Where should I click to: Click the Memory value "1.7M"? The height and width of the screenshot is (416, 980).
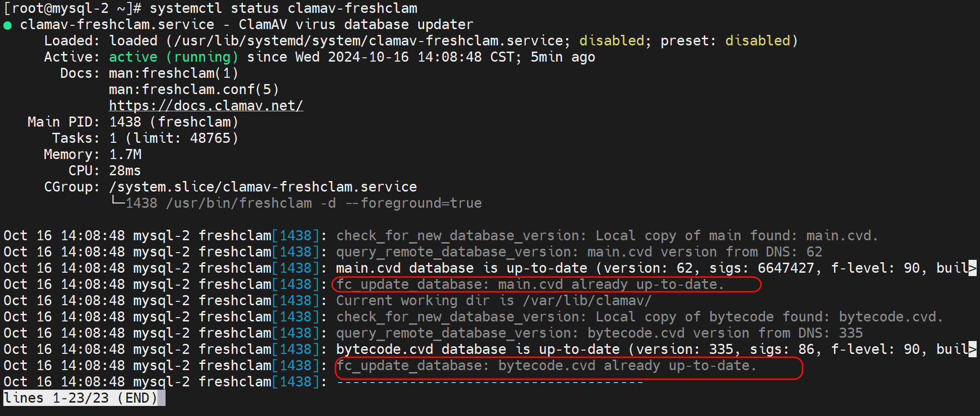(x=125, y=154)
